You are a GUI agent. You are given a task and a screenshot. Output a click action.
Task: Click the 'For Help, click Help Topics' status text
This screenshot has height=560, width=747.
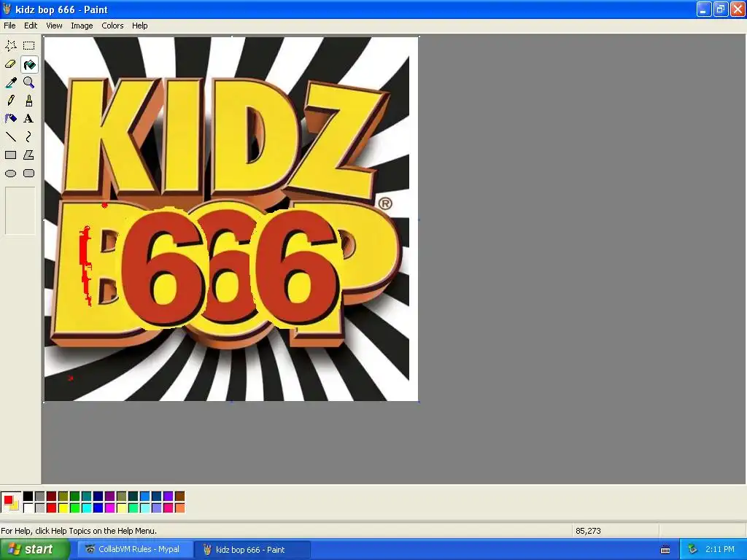pos(79,531)
